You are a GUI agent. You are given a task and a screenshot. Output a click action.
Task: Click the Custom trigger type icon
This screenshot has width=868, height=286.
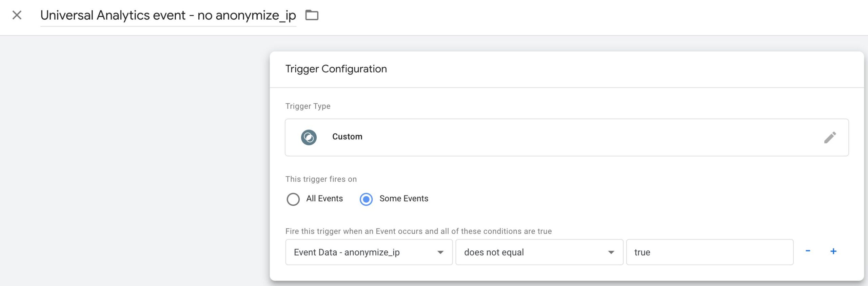tap(309, 137)
